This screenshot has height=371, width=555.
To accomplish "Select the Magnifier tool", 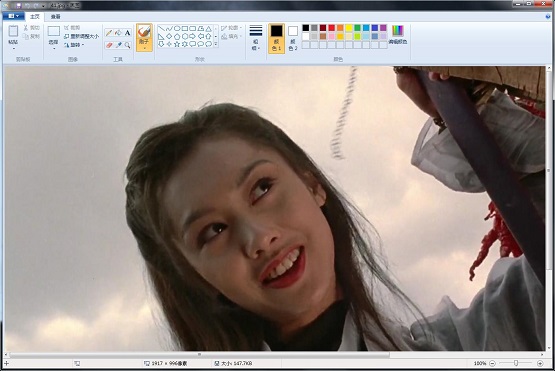I will [127, 45].
